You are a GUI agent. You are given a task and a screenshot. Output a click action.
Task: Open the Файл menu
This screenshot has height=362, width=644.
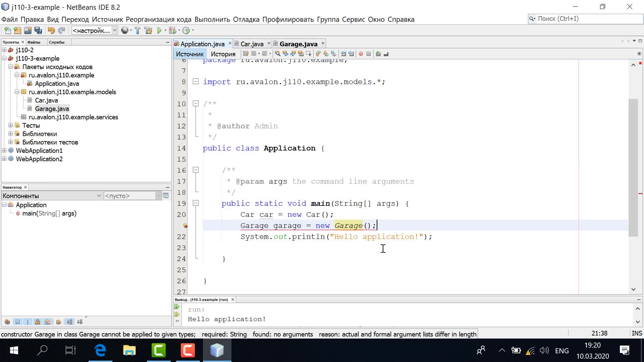9,19
